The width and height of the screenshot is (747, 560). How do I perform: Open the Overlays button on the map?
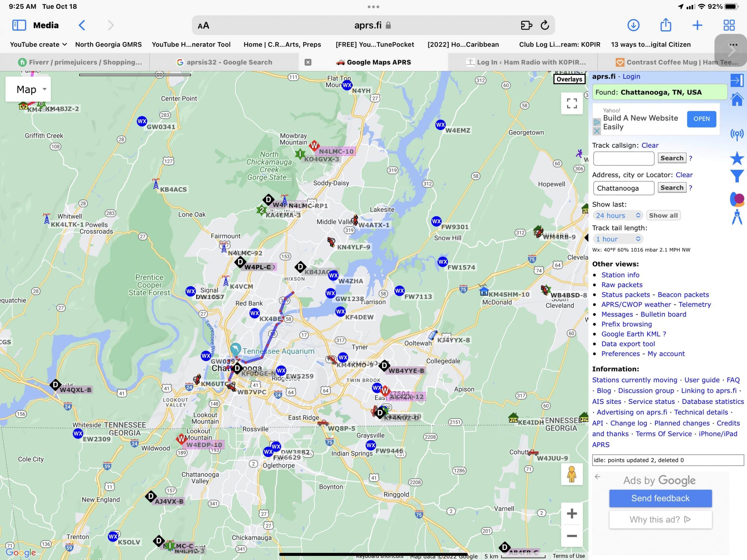[x=569, y=79]
